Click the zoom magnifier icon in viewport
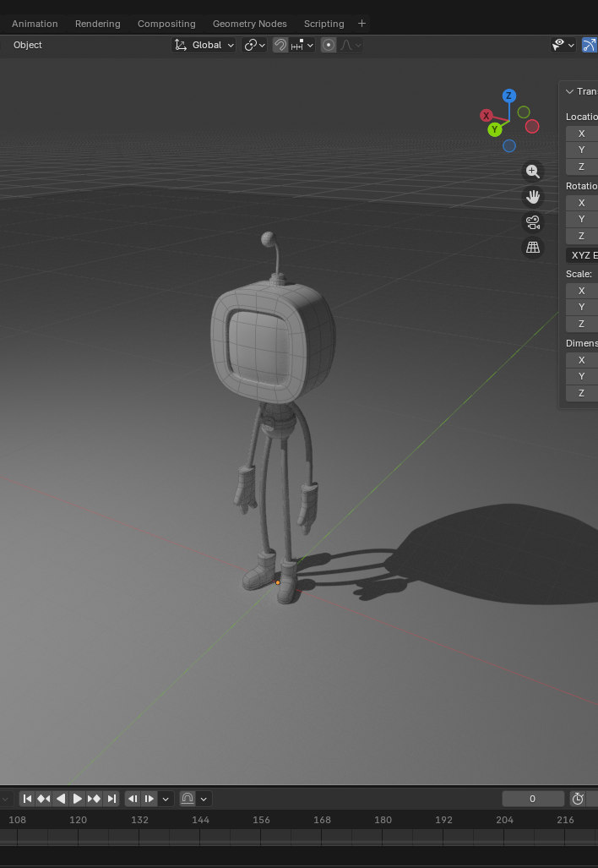Image resolution: width=598 pixels, height=868 pixels. pos(532,172)
